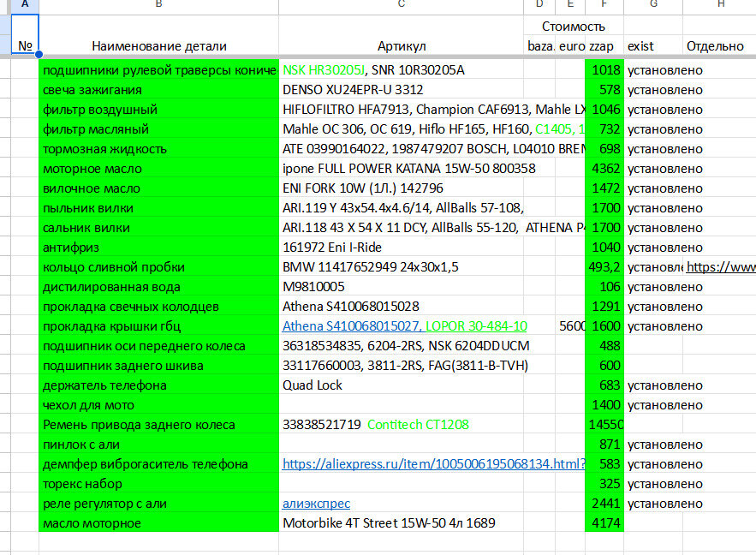Viewport: 756px width, 555px height.
Task: Select price cell 4174
Action: coord(604,523)
